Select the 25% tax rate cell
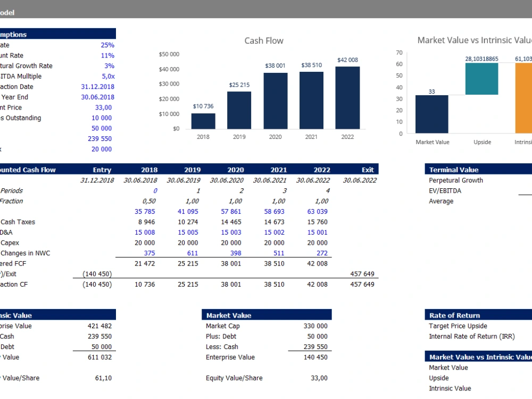Screen dimensions: 532x399 107,45
